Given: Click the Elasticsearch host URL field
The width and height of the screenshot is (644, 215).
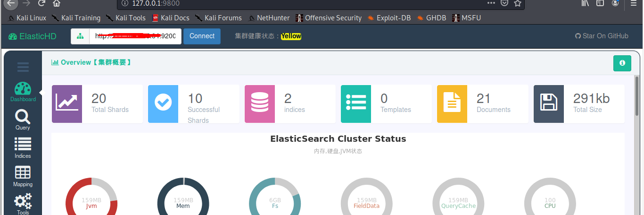Looking at the screenshot, I should coord(135,36).
